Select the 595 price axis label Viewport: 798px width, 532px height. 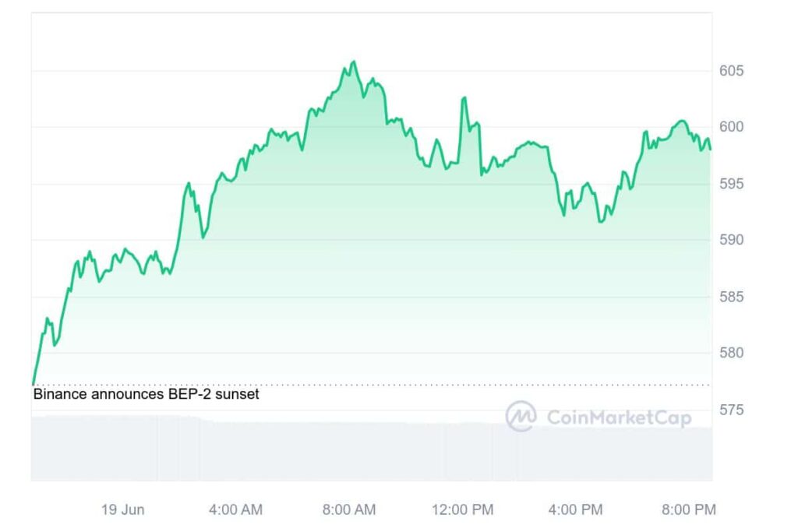[x=732, y=184]
